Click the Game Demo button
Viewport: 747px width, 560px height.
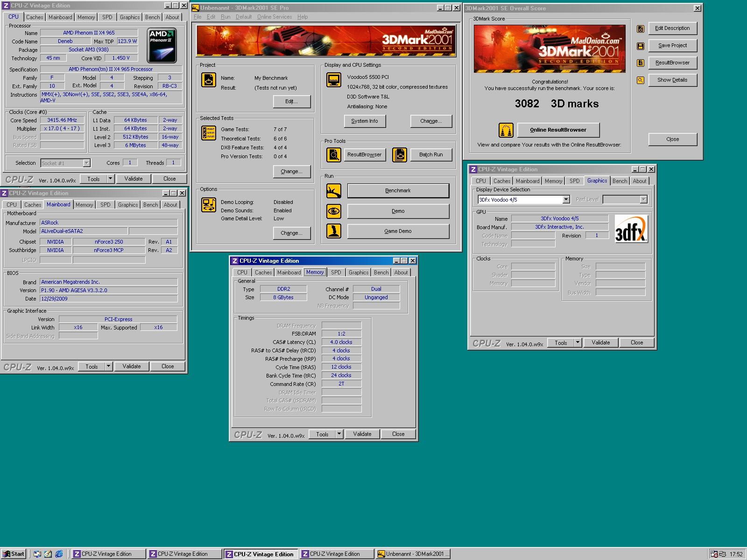tap(398, 231)
